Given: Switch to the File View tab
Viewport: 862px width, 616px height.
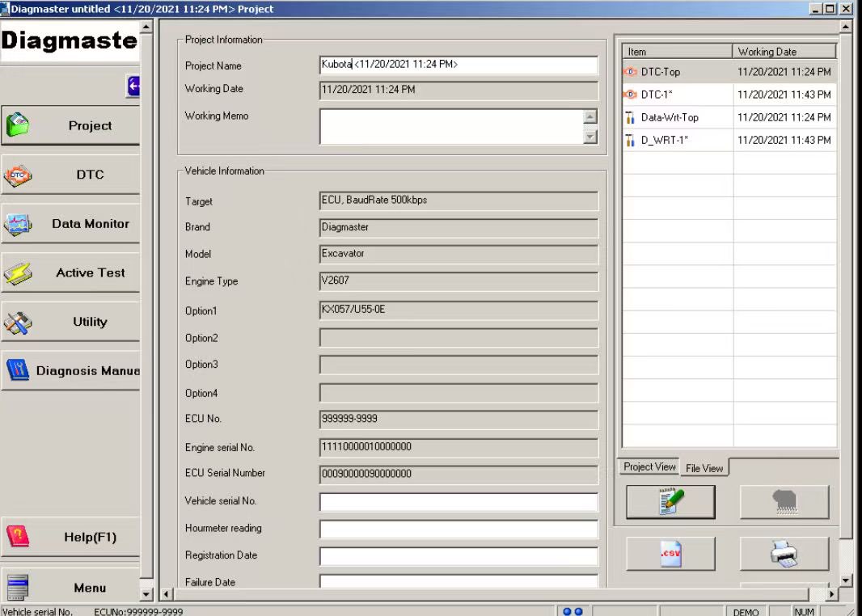Looking at the screenshot, I should pyautogui.click(x=704, y=468).
